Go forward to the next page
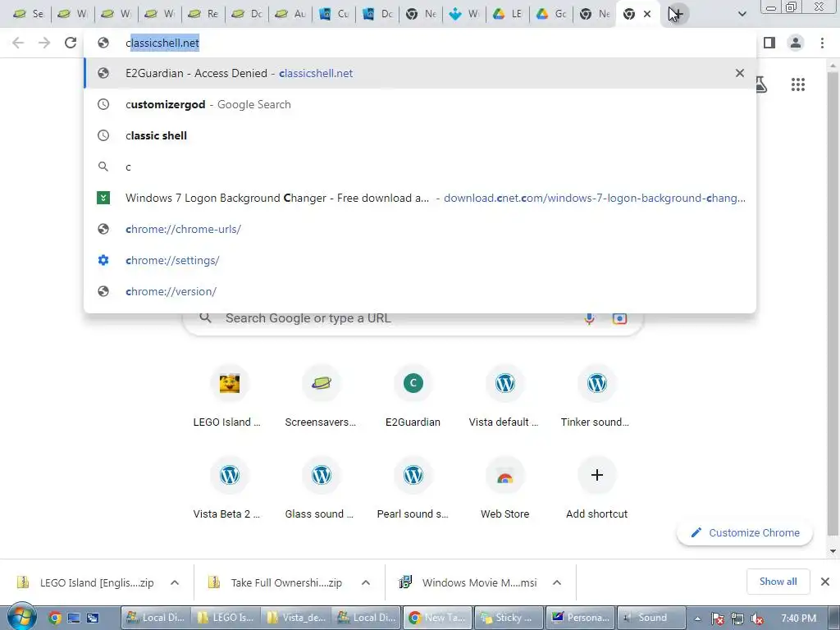 (44, 43)
